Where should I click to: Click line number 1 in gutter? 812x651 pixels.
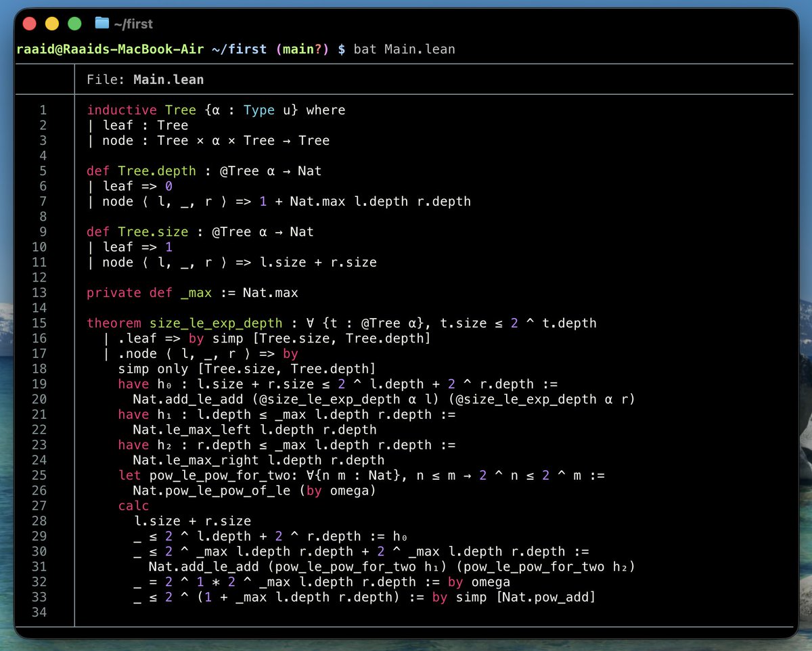tap(43, 110)
